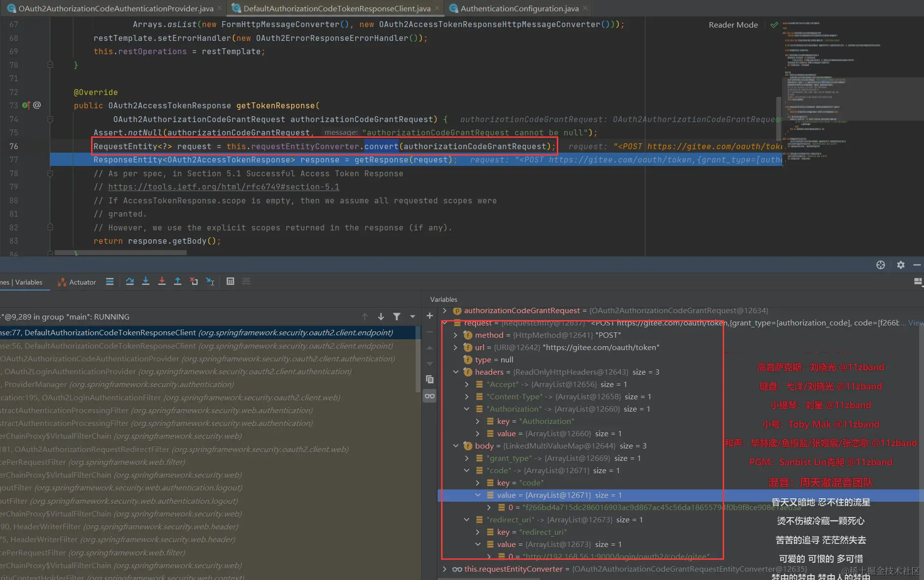924x580 pixels.
Task: Click the crosshair target icon in debug header
Action: [x=881, y=265]
